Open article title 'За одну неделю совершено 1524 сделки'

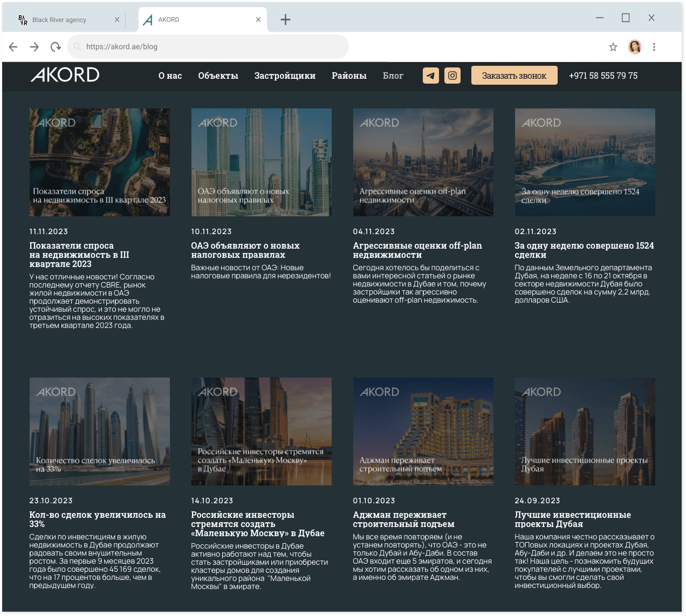[x=584, y=250]
